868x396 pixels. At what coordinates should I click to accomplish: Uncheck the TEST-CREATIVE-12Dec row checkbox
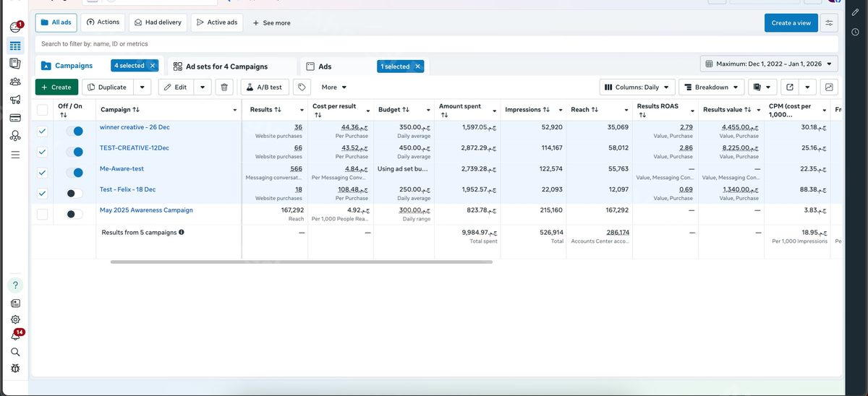click(x=43, y=152)
